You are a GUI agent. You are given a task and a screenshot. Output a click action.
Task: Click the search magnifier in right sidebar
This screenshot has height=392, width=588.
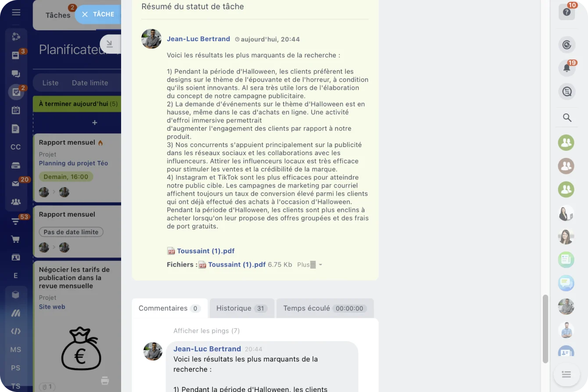567,118
